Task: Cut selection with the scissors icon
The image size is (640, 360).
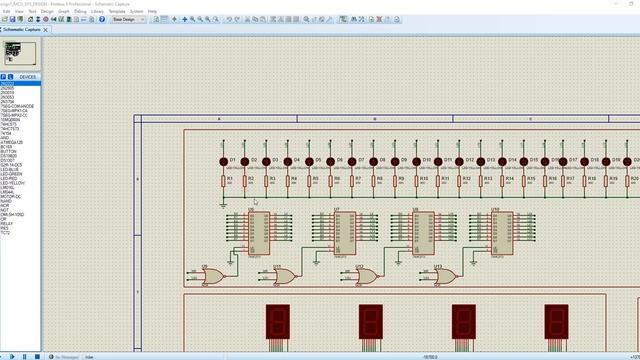Action: tap(247, 19)
